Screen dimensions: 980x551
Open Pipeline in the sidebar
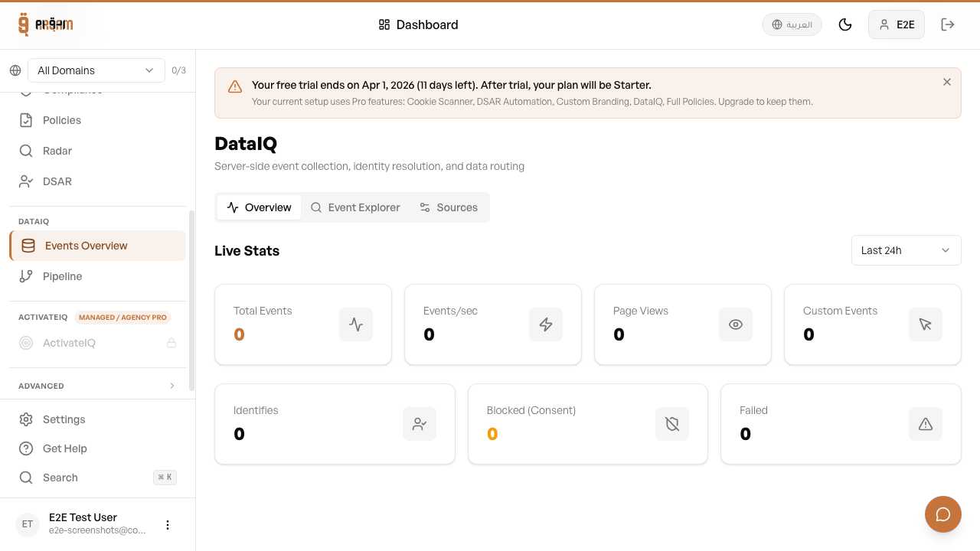pyautogui.click(x=97, y=276)
